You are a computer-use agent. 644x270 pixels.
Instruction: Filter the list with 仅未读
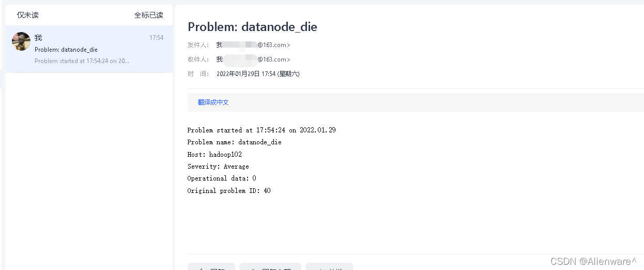[27, 15]
